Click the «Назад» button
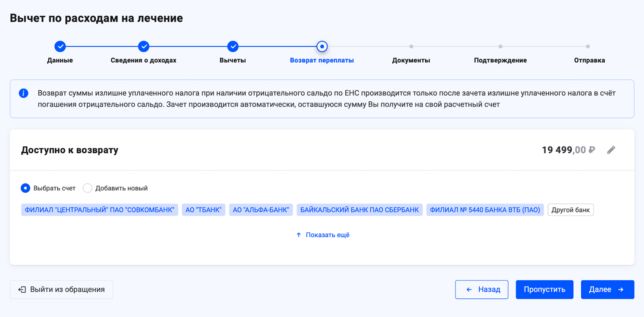This screenshot has height=317, width=644. (x=482, y=289)
